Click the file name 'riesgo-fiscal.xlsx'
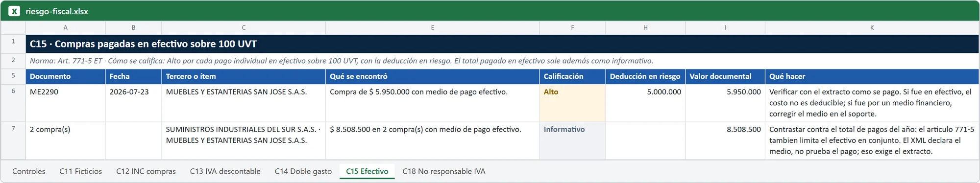980x183 pixels. click(x=57, y=11)
